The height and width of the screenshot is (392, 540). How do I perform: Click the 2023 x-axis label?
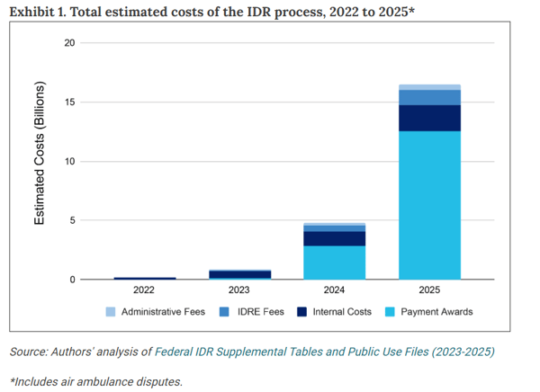click(239, 290)
